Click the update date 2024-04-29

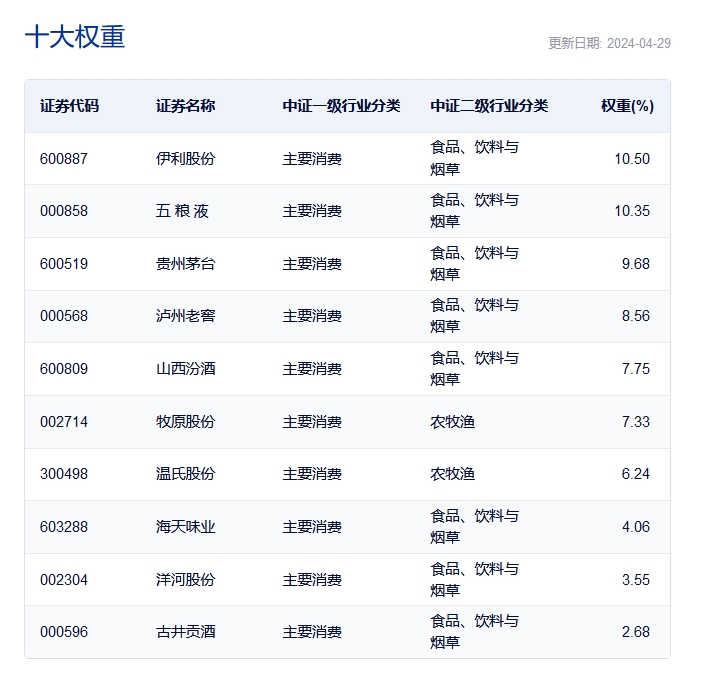point(638,43)
